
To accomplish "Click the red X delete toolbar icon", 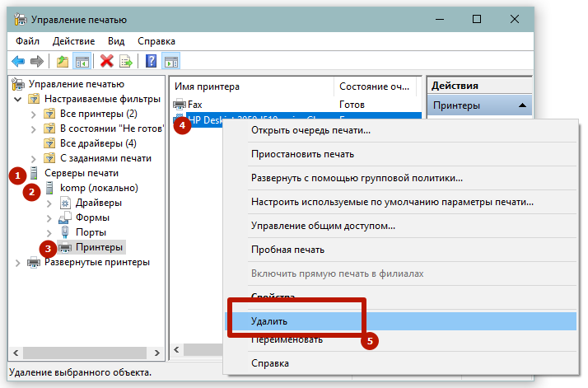I will coord(106,61).
